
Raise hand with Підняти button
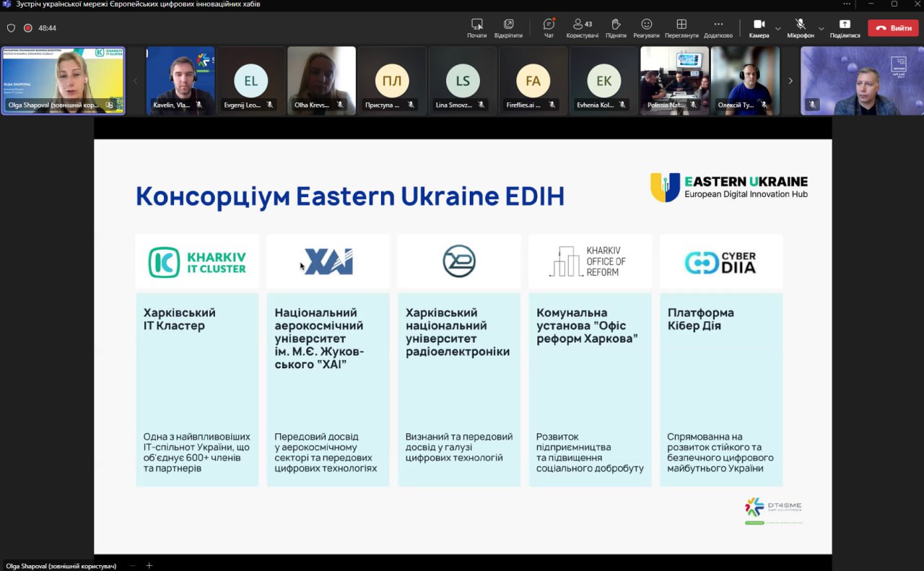[616, 27]
